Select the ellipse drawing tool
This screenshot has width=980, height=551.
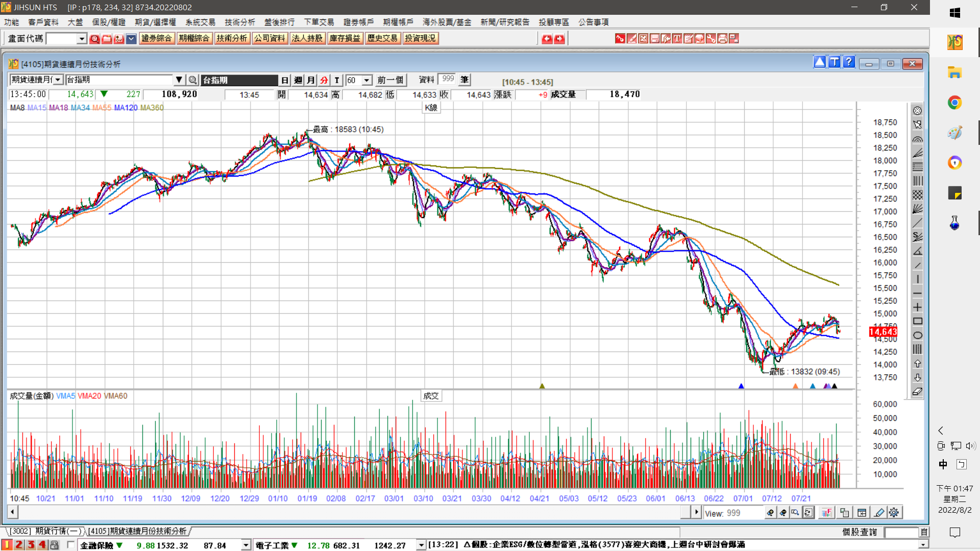point(917,335)
